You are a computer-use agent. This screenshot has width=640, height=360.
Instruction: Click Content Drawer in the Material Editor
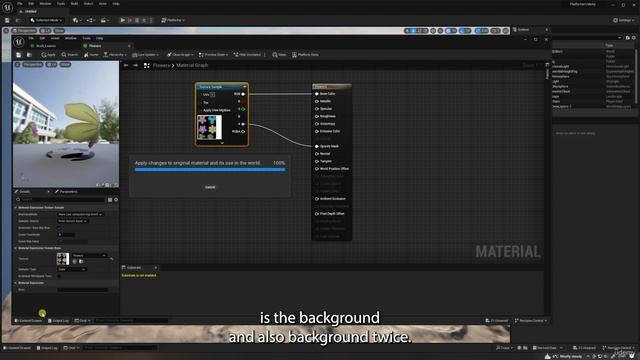(x=29, y=321)
